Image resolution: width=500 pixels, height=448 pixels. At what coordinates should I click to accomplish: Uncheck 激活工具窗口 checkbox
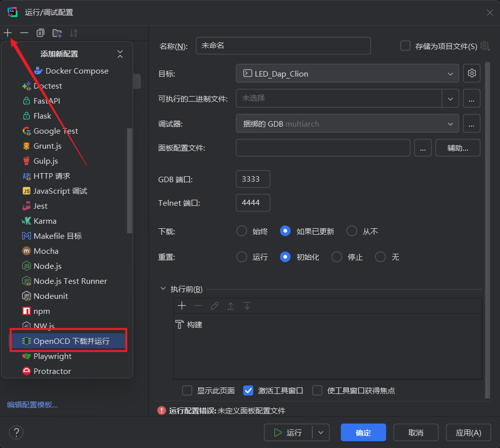coord(248,390)
